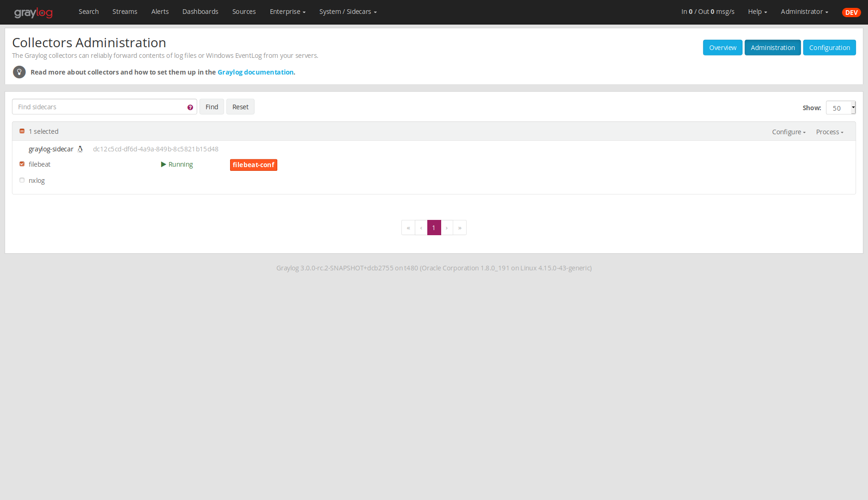Click the green Running play icon

[x=163, y=164]
